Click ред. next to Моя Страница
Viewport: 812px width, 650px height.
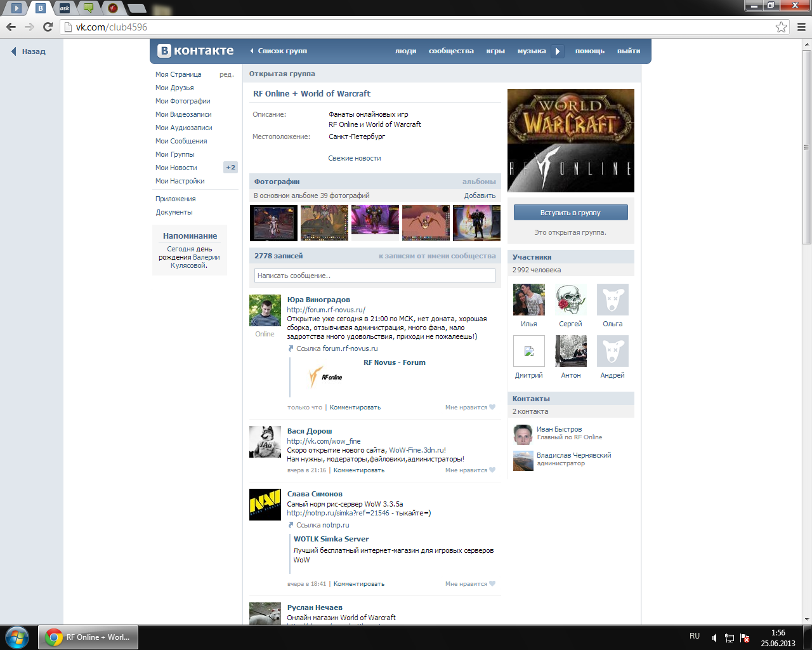(x=226, y=74)
